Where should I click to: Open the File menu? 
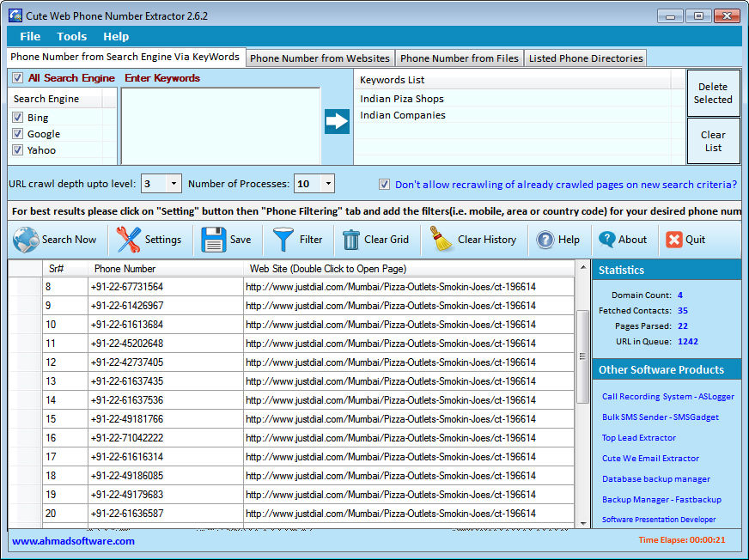(x=30, y=36)
